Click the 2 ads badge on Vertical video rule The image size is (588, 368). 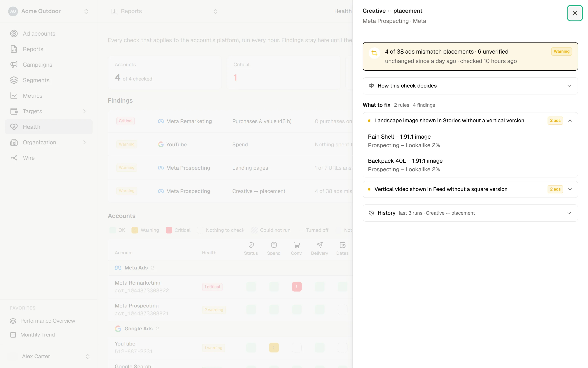pyautogui.click(x=555, y=189)
